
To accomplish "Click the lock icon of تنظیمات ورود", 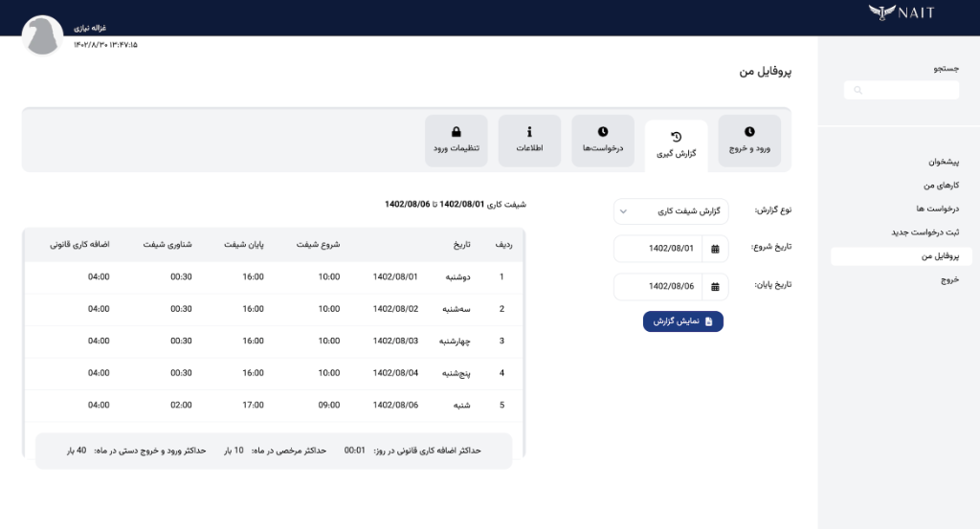I will click(457, 132).
